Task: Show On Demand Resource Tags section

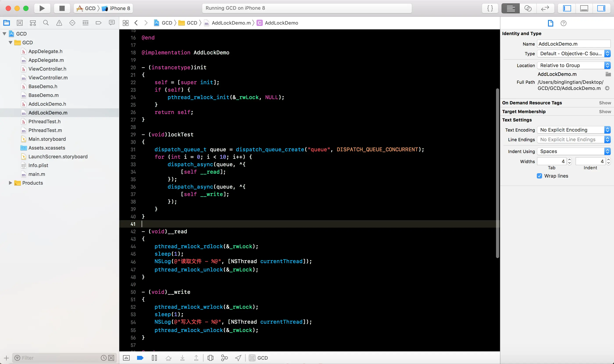Action: 605,103
